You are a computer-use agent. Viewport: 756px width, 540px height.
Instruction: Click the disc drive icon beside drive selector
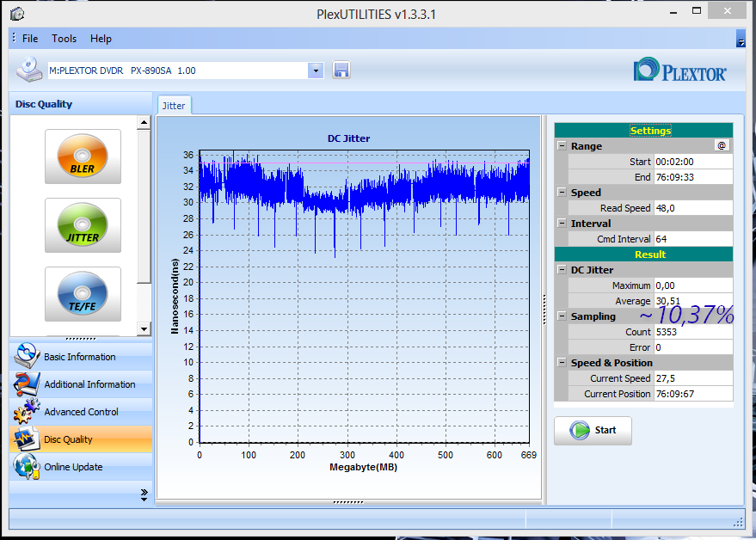[x=29, y=70]
